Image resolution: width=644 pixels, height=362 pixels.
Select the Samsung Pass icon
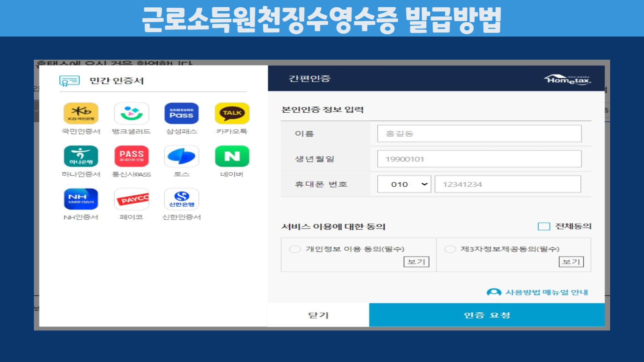click(181, 113)
